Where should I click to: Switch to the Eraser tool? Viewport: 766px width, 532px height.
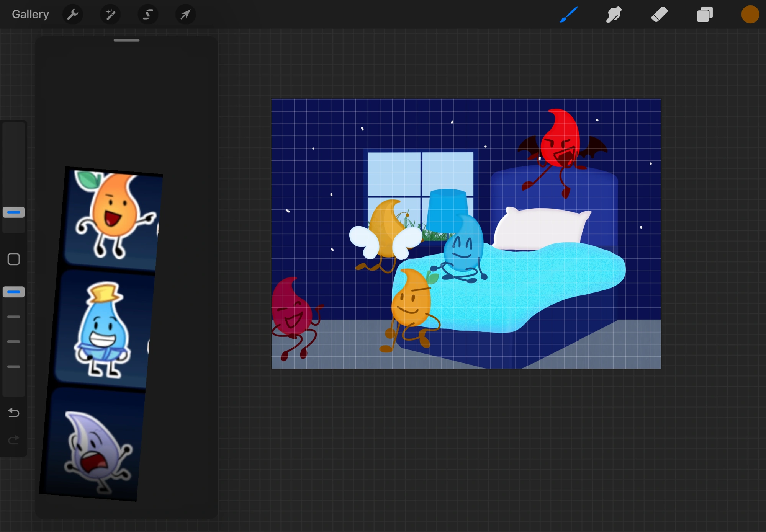(x=659, y=14)
